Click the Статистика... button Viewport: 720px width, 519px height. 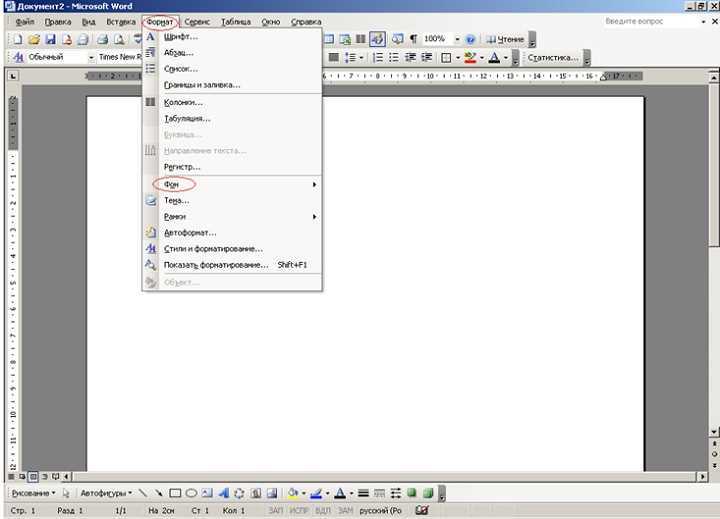click(x=553, y=57)
